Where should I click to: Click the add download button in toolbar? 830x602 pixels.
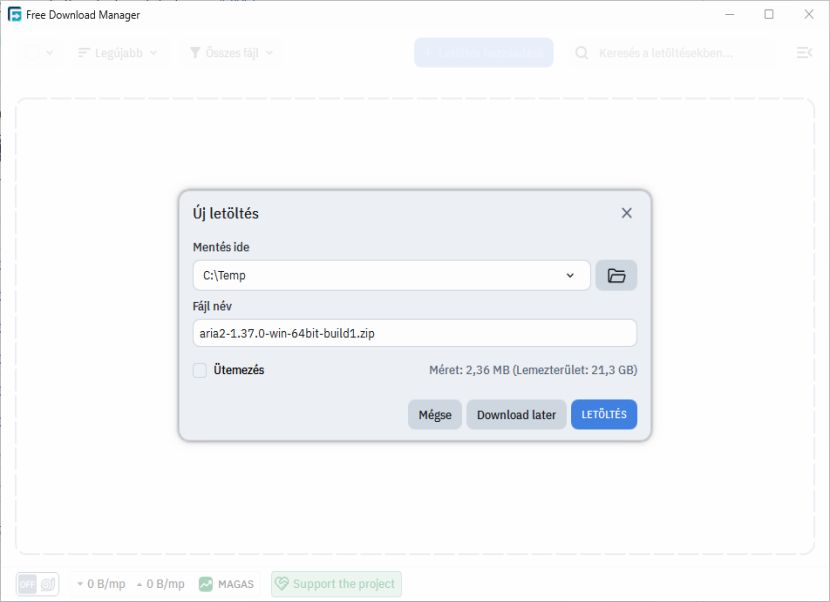[x=483, y=52]
